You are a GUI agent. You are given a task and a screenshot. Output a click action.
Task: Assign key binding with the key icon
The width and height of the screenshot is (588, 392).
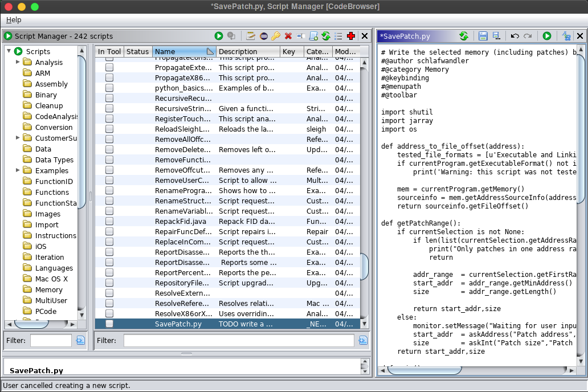point(276,36)
